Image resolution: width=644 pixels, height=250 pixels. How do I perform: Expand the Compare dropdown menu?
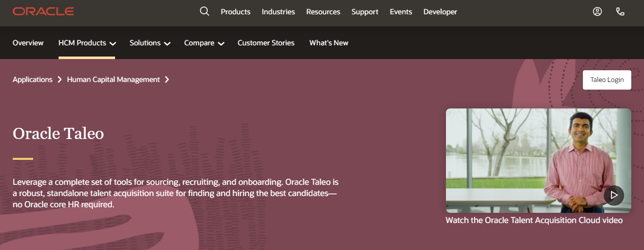[204, 43]
